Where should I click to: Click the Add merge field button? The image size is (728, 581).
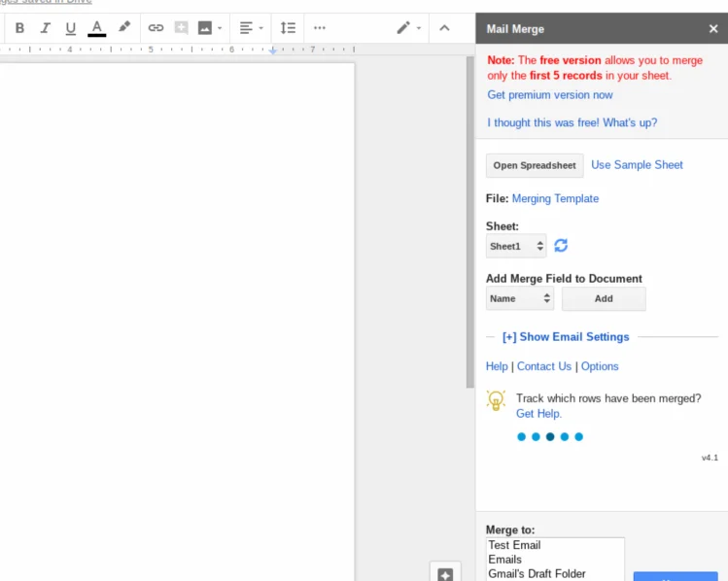[x=604, y=298]
